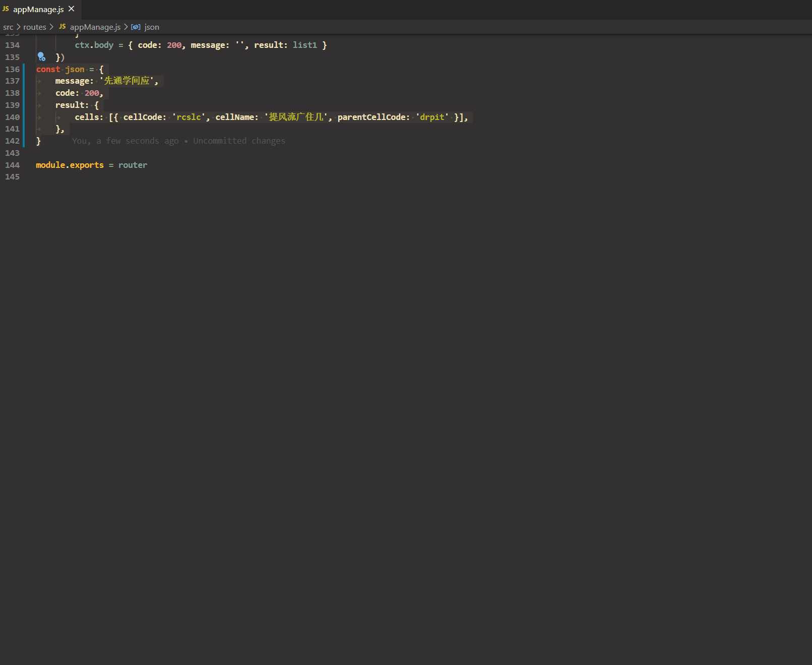Select the appManage.js editor tab
The height and width of the screenshot is (665, 812).
pos(40,9)
